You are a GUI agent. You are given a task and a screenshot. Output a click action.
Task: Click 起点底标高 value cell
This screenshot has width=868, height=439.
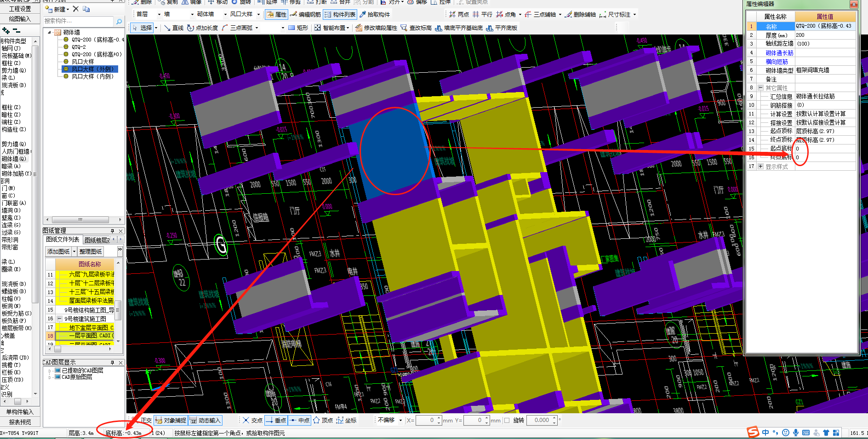[826, 149]
